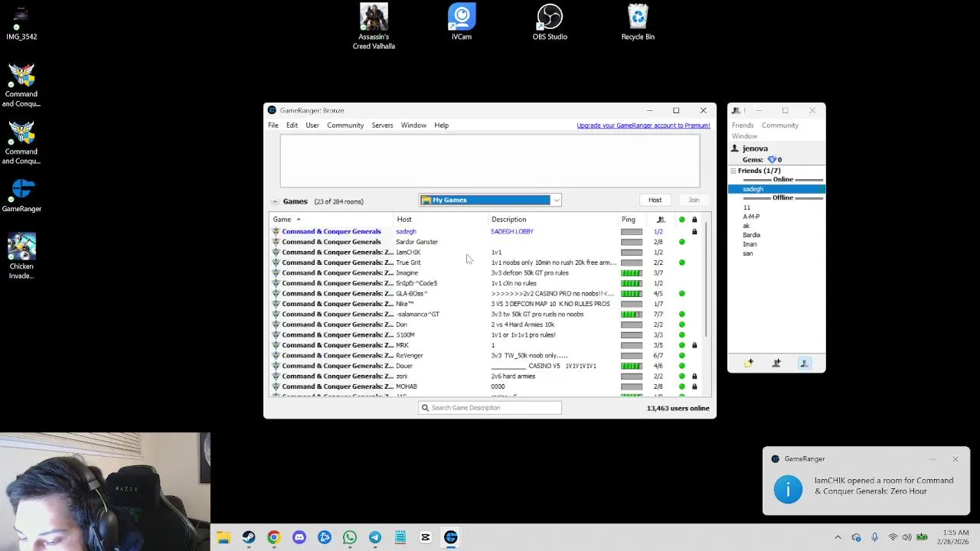Dismiss the GameRanger notification popup

click(955, 459)
